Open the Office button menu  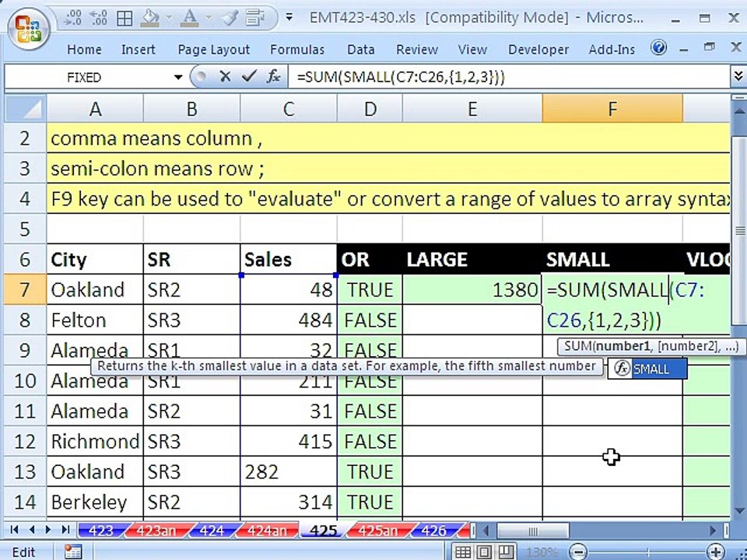click(28, 30)
